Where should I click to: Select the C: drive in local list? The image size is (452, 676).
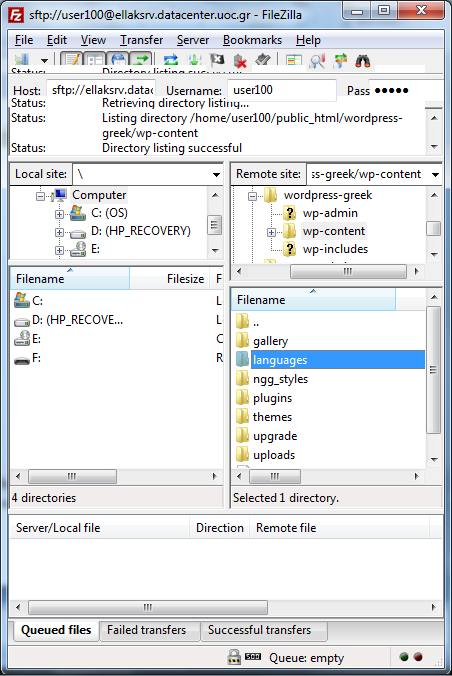28,300
